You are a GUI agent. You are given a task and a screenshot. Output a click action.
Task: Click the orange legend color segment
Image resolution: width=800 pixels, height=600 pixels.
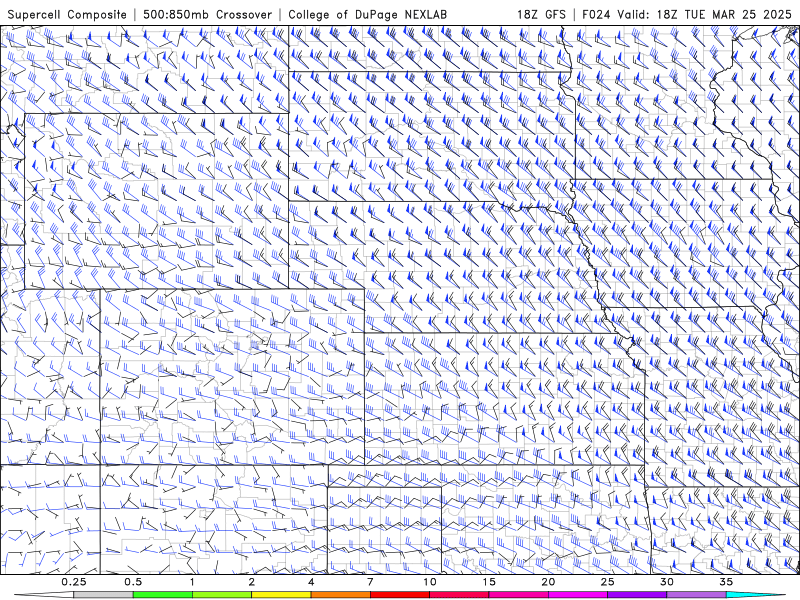tap(340, 595)
